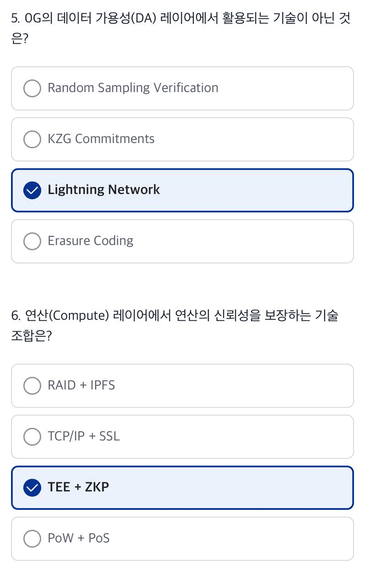
Task: Select the TCP/IP + SSL radio circle
Action: pyautogui.click(x=32, y=437)
